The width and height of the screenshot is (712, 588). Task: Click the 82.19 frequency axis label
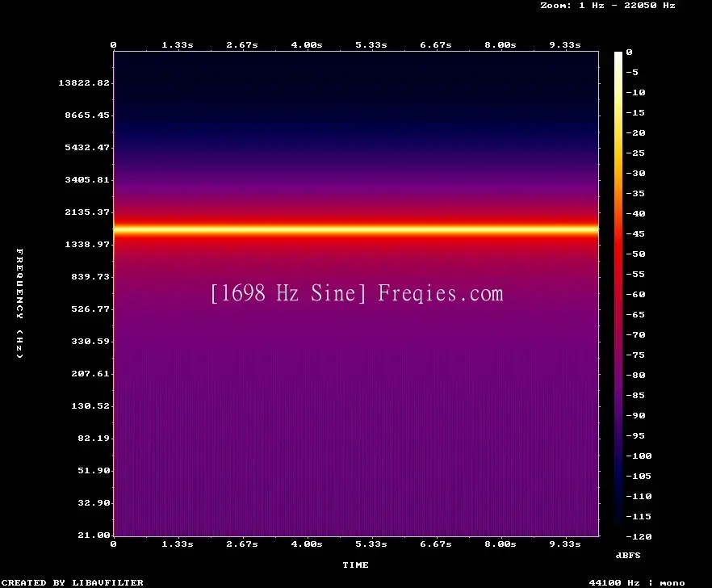click(94, 438)
